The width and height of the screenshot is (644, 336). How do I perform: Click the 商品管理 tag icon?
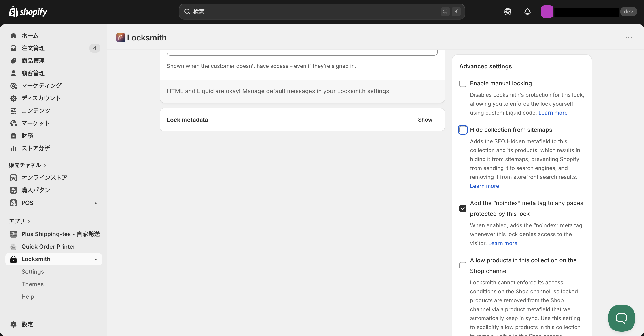13,61
